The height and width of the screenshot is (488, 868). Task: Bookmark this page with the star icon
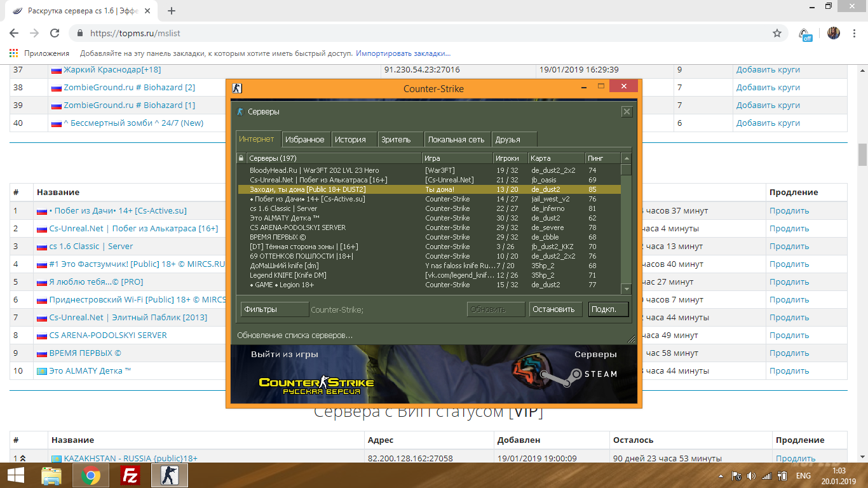[x=776, y=33]
